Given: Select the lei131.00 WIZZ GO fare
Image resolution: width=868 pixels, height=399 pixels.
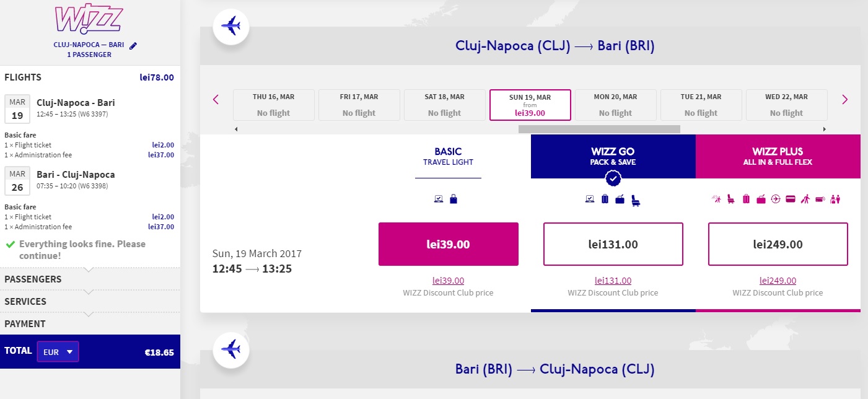Looking at the screenshot, I should 613,244.
